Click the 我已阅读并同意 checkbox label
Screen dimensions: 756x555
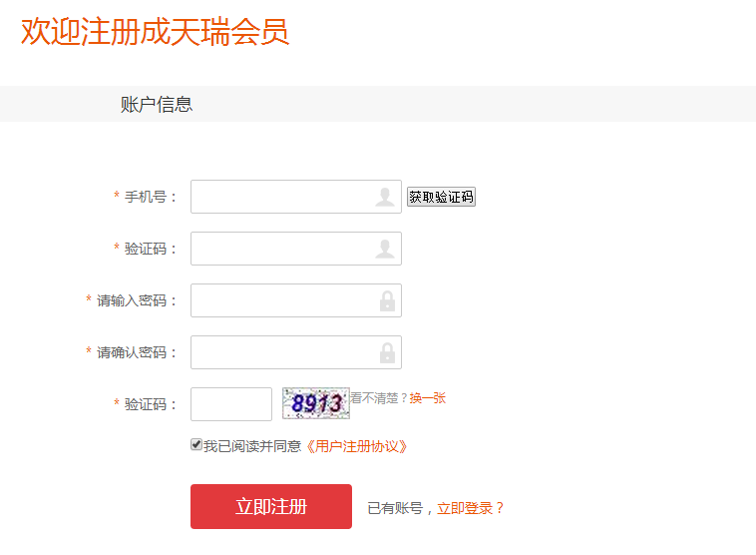click(252, 446)
